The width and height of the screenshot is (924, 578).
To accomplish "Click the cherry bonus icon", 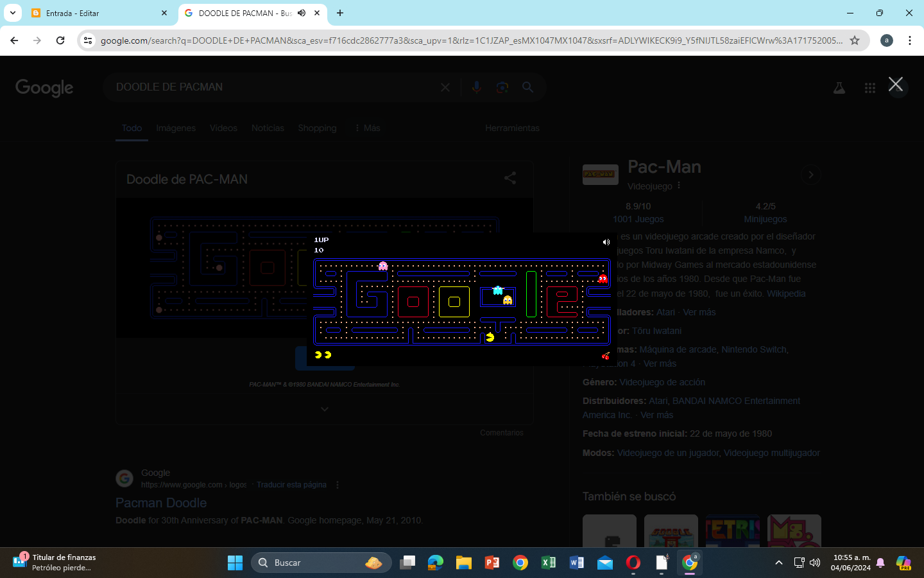I will (x=605, y=355).
